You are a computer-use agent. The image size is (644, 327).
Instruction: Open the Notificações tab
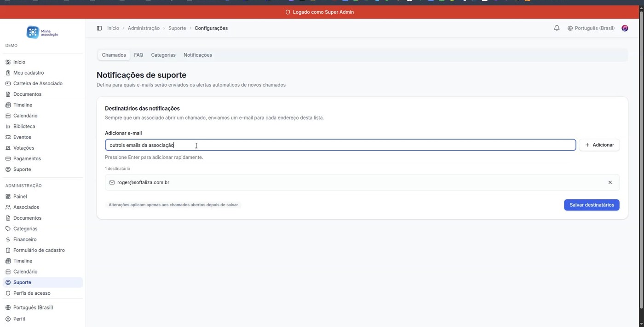(197, 55)
